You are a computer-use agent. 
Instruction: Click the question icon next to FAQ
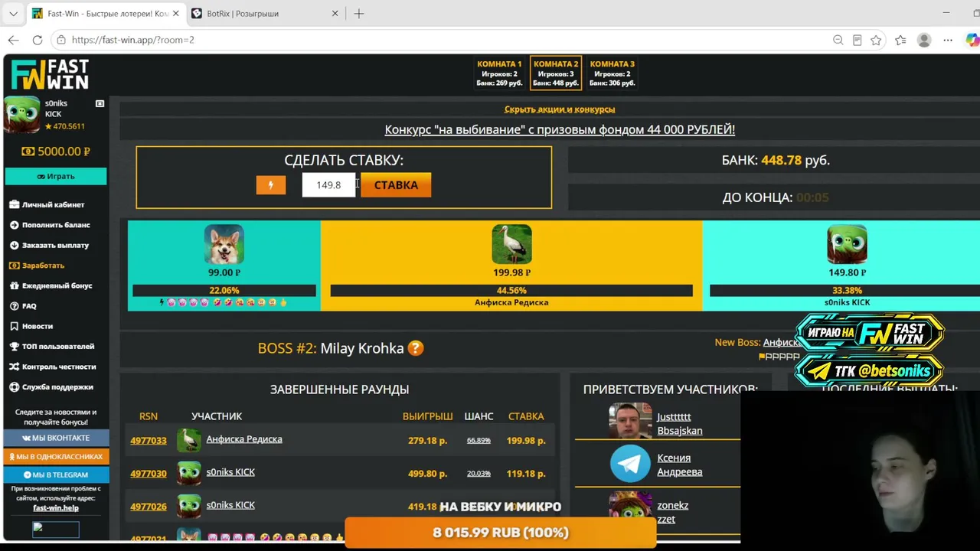tap(15, 306)
